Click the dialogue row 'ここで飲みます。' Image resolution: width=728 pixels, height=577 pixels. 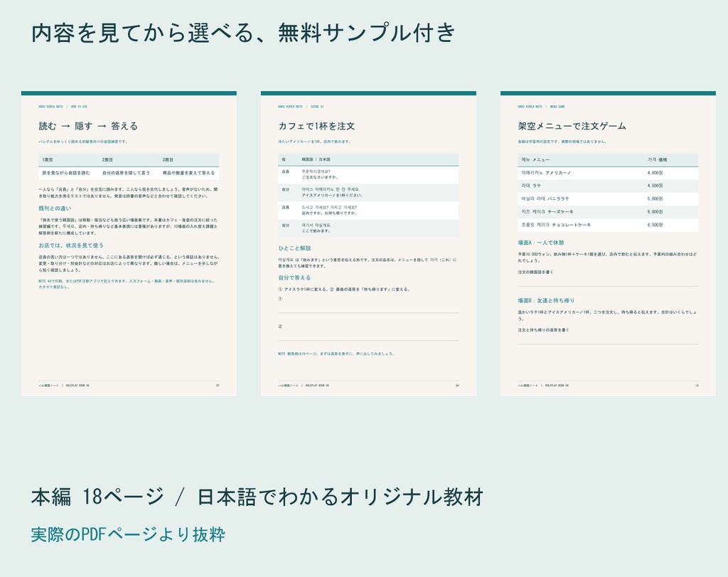click(368, 228)
